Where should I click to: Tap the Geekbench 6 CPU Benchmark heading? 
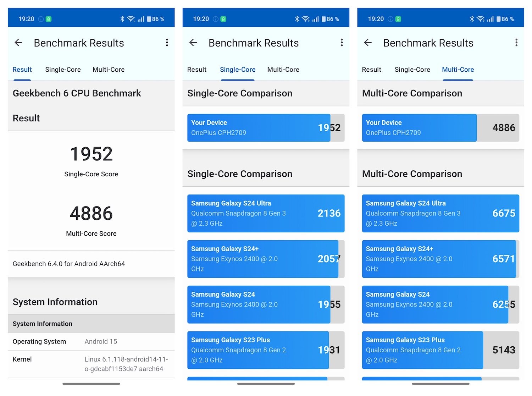pyautogui.click(x=77, y=93)
